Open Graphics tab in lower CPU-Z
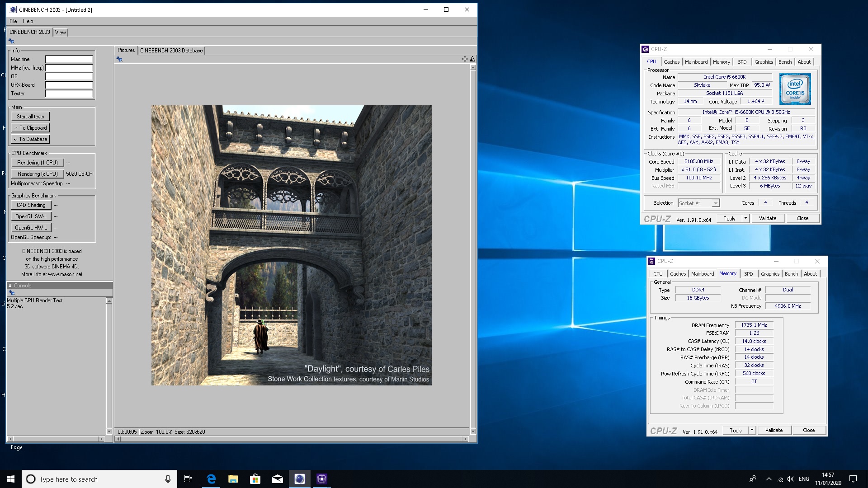The width and height of the screenshot is (868, 488). (x=770, y=274)
